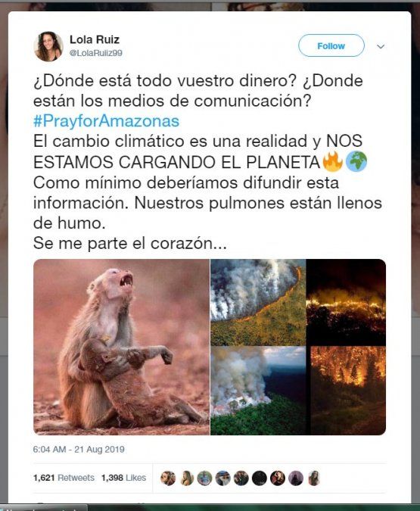Click Lola Ruiz's profile avatar
Screen dimensions: 420x511
click(48, 46)
